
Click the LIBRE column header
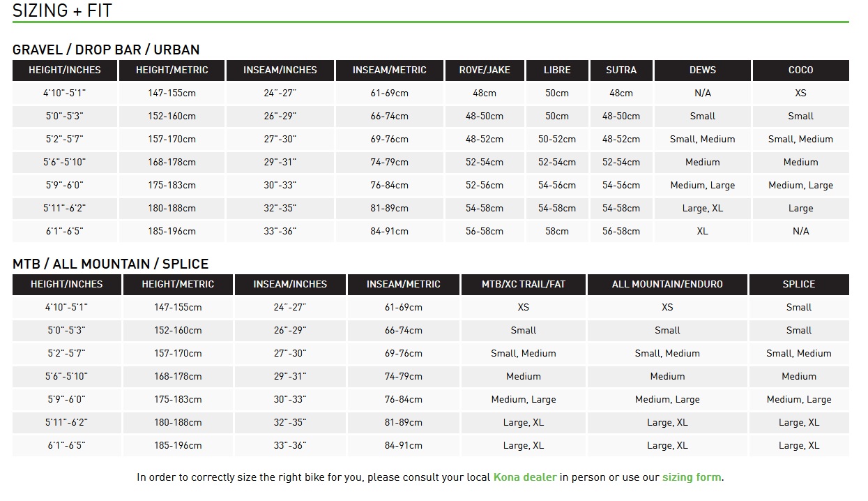[557, 70]
